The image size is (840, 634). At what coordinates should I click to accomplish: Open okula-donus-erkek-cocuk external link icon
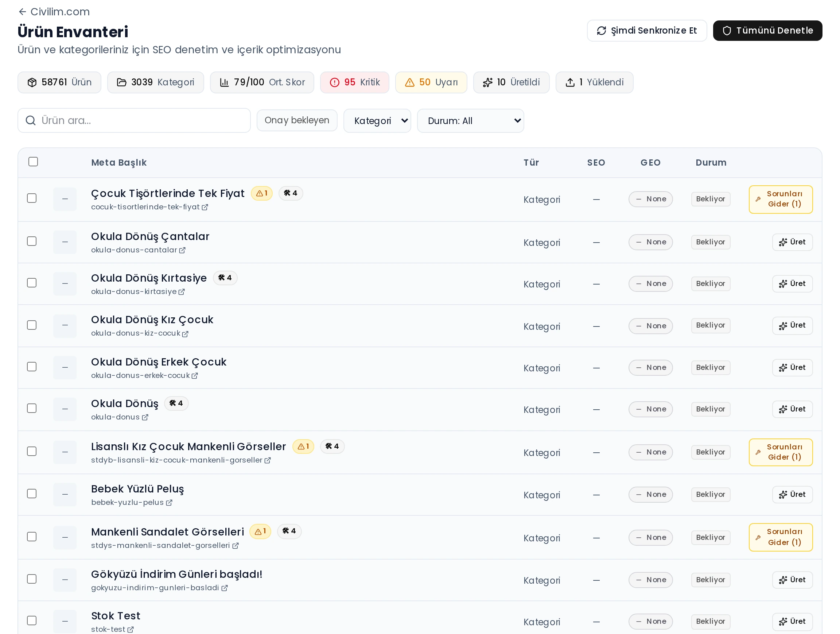(195, 376)
